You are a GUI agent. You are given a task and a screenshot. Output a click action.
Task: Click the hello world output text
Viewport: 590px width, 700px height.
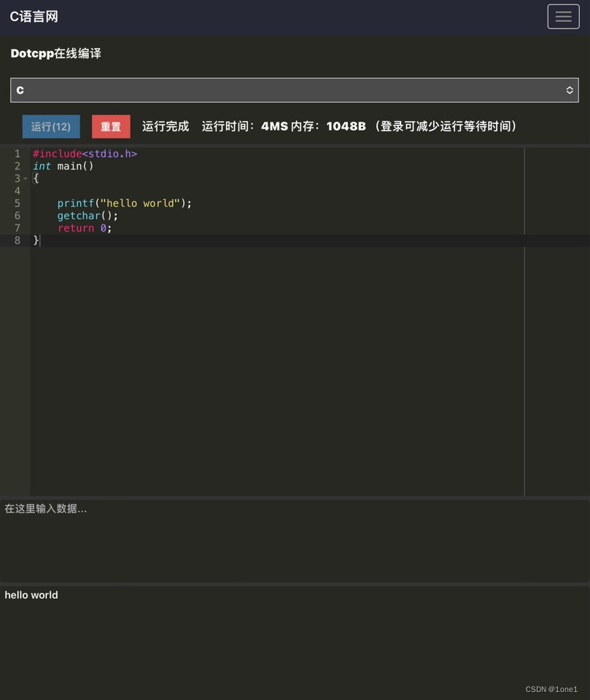coord(31,595)
